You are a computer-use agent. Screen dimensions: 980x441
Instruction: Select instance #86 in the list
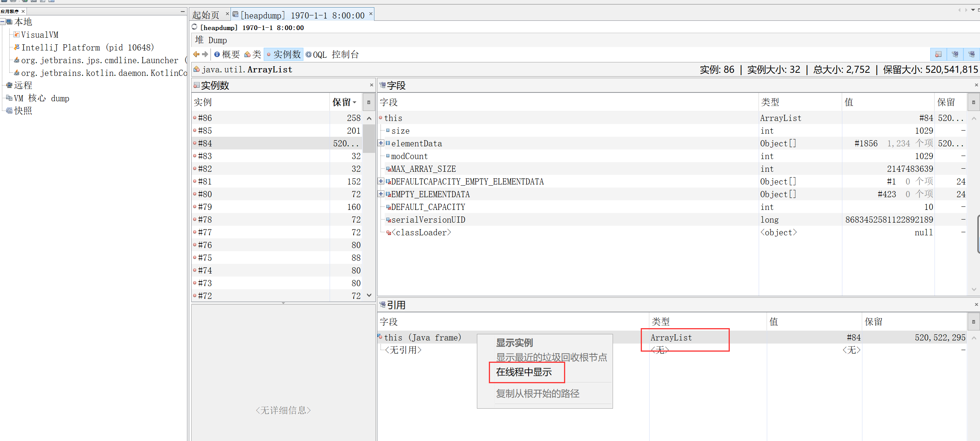277,118
